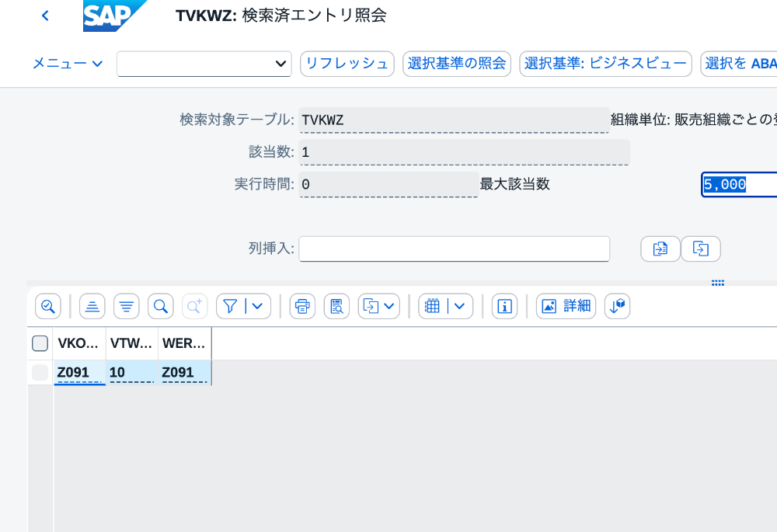The image size is (777, 532).
Task: Sort descending with the toolbar icon
Action: click(127, 306)
